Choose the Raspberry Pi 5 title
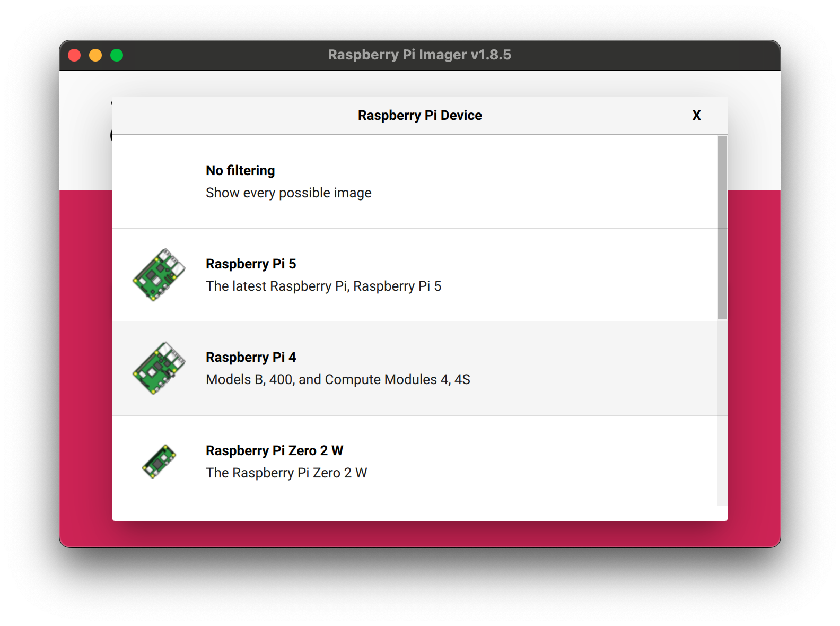Screen dimensions: 840x626 pyautogui.click(x=251, y=264)
